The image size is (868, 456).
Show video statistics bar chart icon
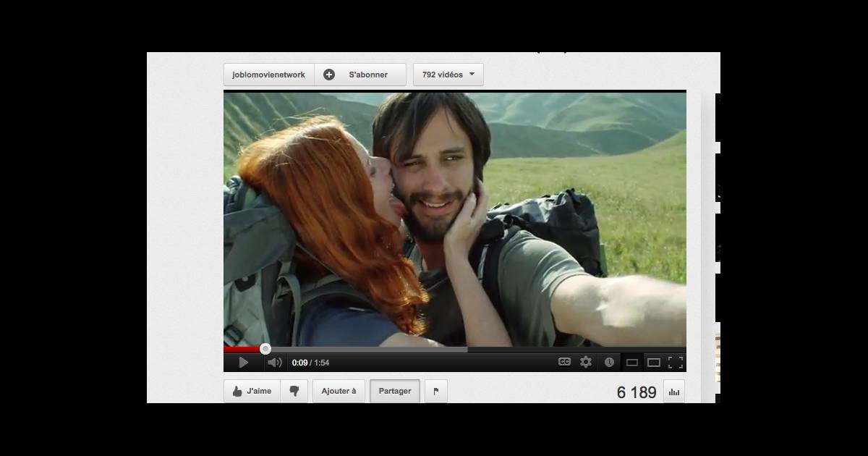[x=674, y=392]
